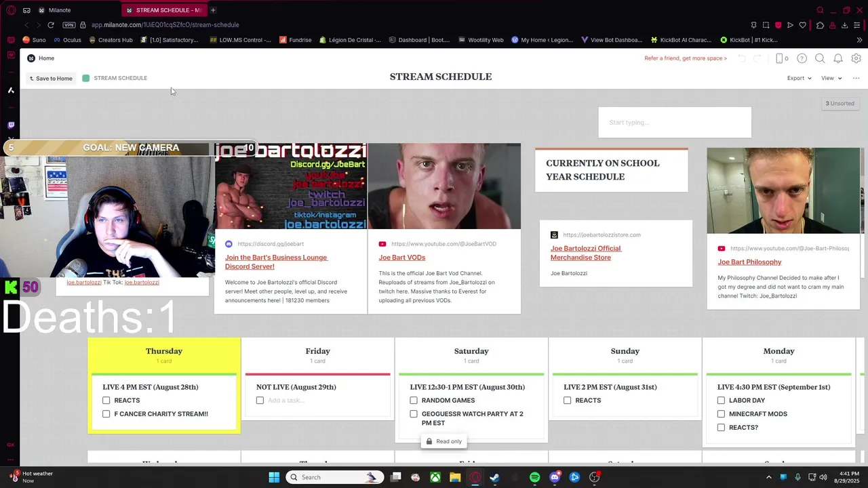The height and width of the screenshot is (488, 868).
Task: Check the RANDOM GAMES checkbox
Action: point(414,401)
